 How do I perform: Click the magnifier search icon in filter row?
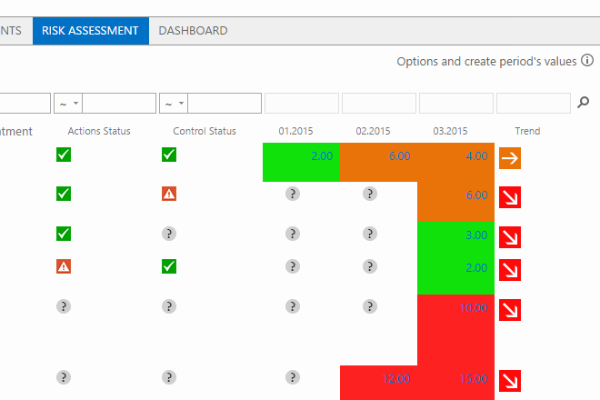tap(583, 102)
